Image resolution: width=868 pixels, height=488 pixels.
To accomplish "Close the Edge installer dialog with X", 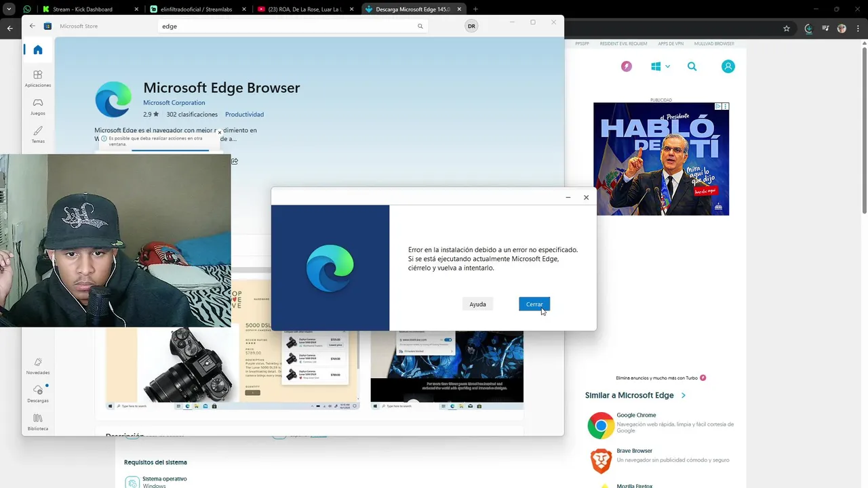I will tap(586, 197).
